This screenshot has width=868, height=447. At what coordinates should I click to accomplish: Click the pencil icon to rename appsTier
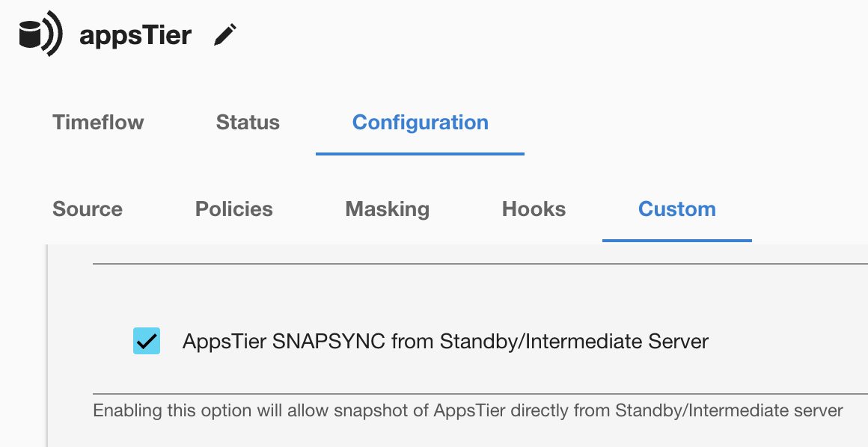tap(224, 35)
